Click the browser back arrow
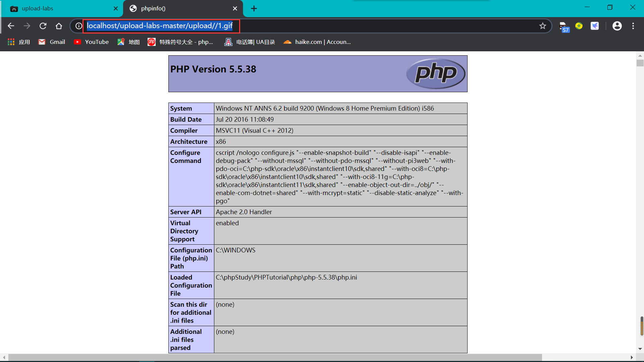 pyautogui.click(x=11, y=26)
